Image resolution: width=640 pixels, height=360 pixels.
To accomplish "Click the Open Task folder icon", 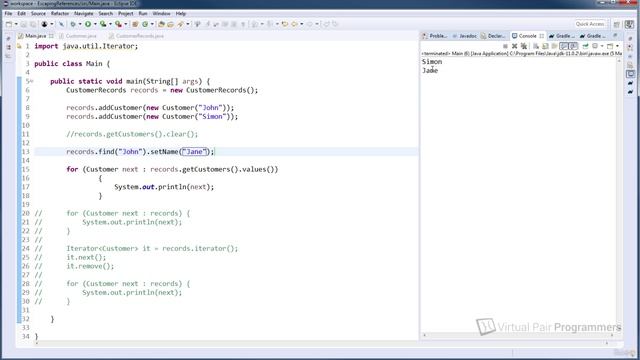I will click(171, 24).
